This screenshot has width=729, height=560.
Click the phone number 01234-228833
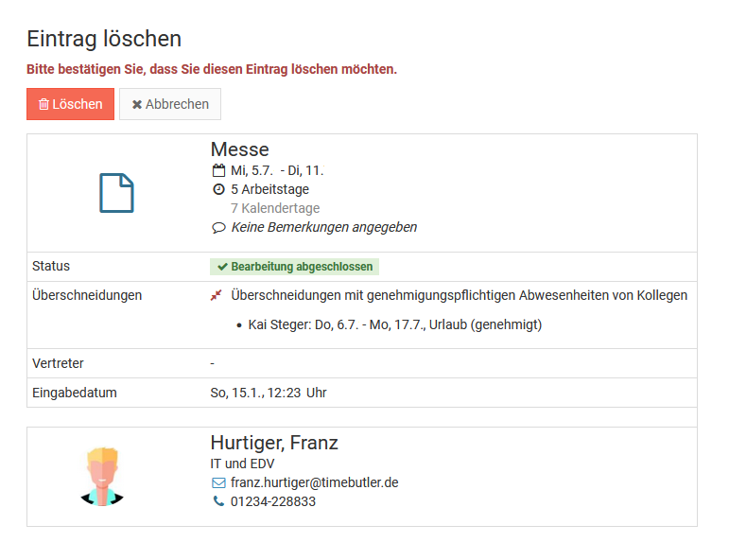273,501
